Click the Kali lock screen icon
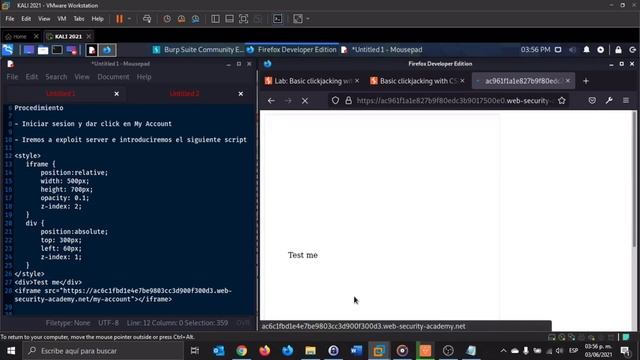640x360 pixels. (618, 50)
